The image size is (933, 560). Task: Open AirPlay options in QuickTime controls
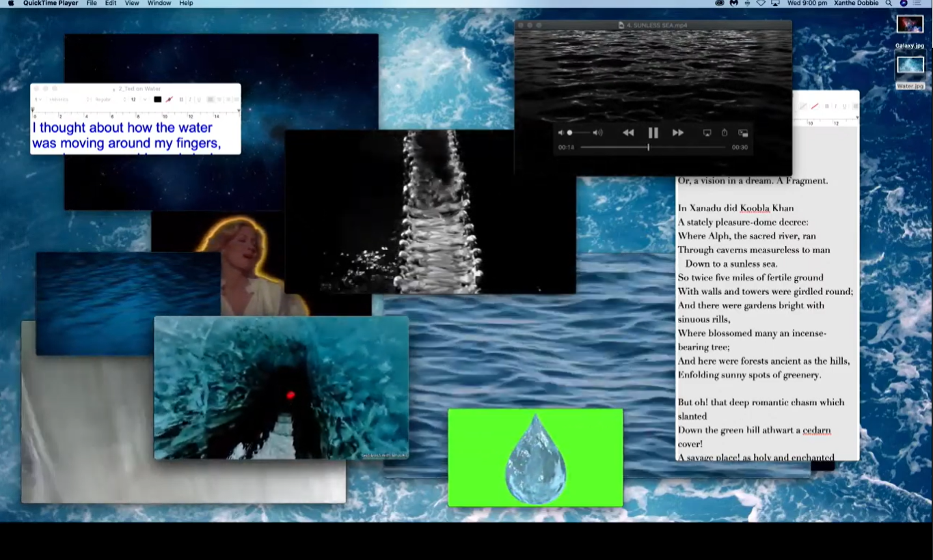[707, 132]
